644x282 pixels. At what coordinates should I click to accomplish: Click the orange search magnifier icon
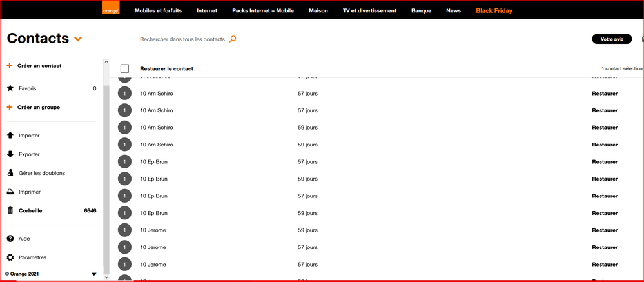[x=233, y=39]
